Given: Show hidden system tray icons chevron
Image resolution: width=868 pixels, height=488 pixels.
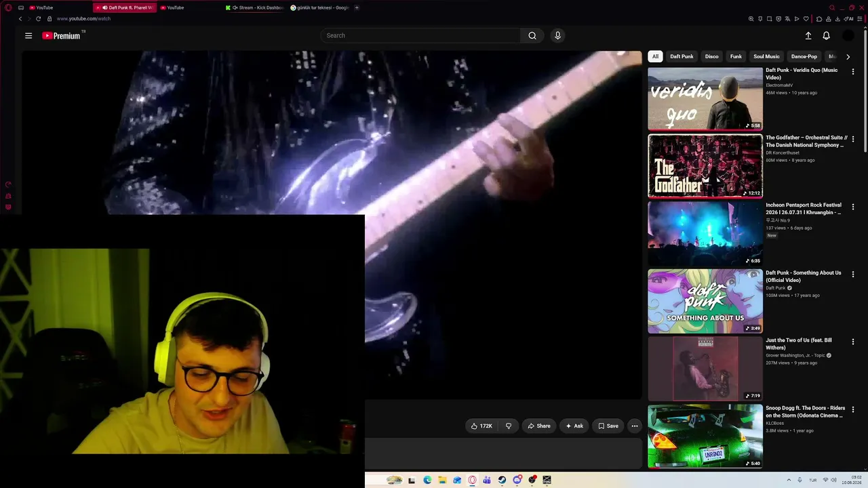Looking at the screenshot, I should tap(789, 480).
